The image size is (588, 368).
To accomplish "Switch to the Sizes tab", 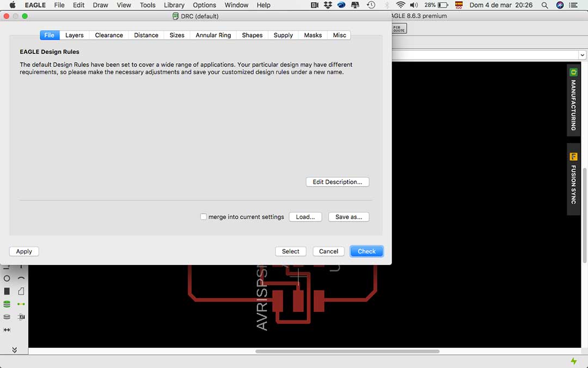I will [177, 35].
